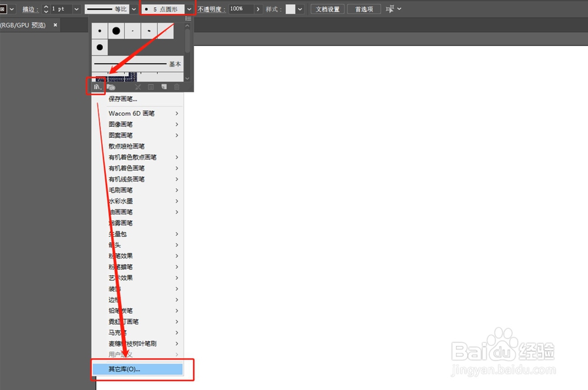
Task: Open the 图案画笔 submenu
Action: (138, 135)
